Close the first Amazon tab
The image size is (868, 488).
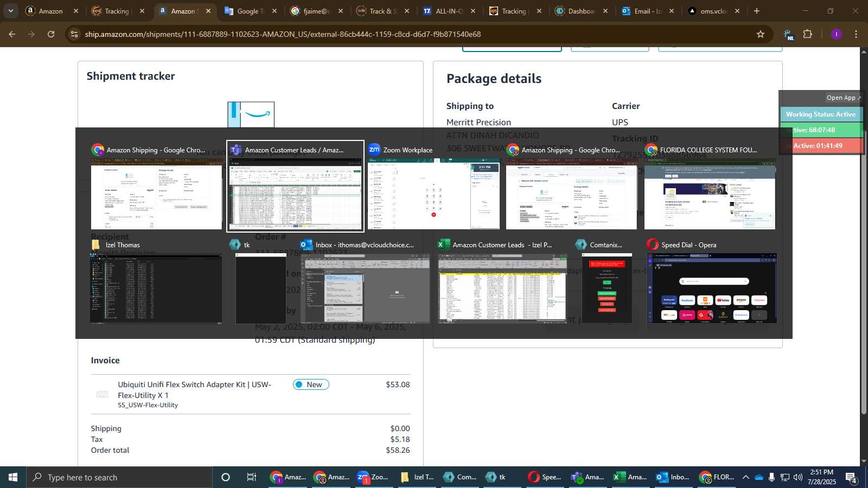(x=76, y=11)
